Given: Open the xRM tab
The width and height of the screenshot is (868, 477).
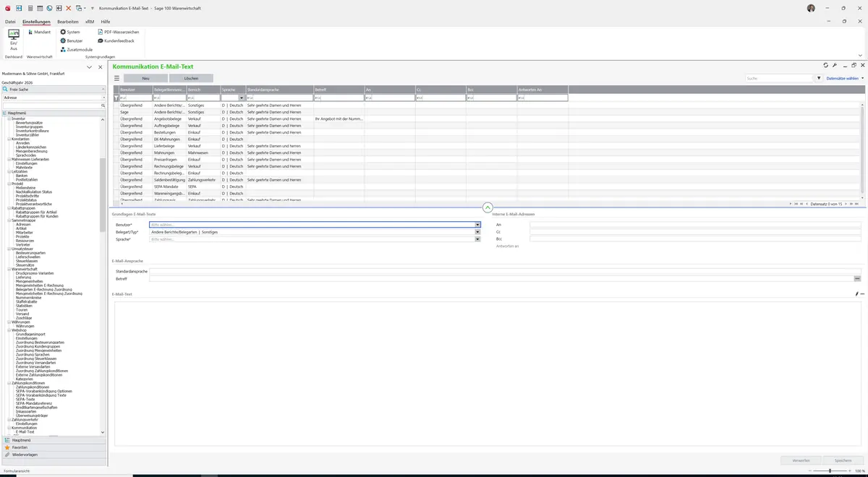Looking at the screenshot, I should (x=90, y=22).
